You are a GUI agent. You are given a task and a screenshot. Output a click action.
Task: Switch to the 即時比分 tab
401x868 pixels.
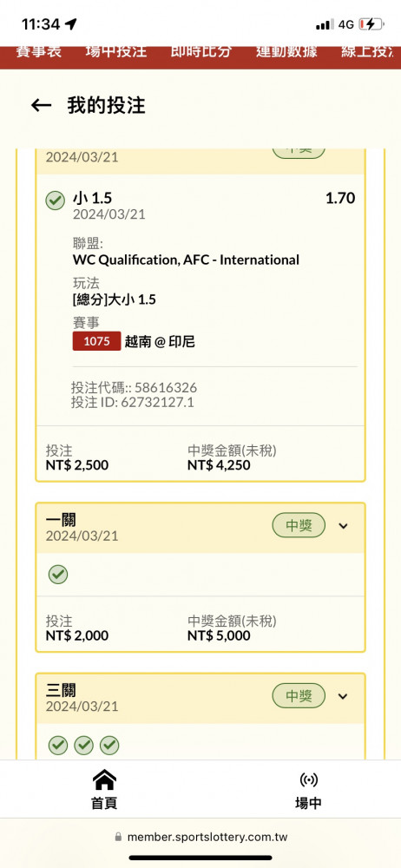click(x=200, y=53)
